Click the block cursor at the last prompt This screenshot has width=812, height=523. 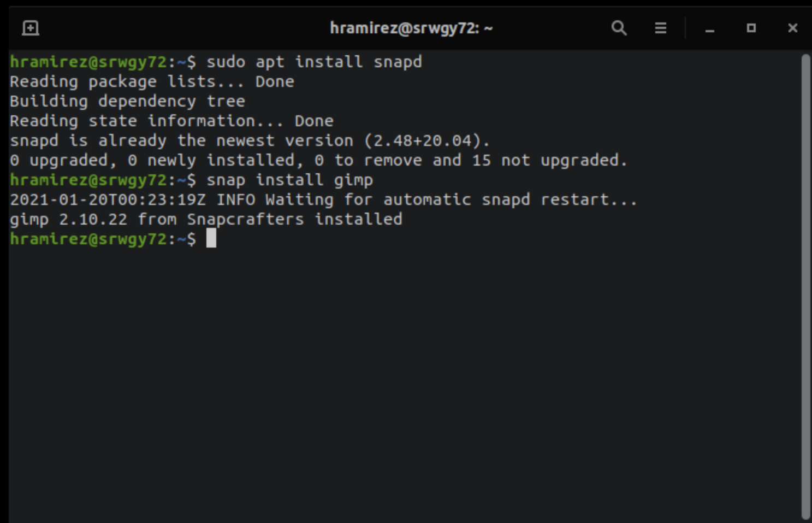click(x=211, y=238)
